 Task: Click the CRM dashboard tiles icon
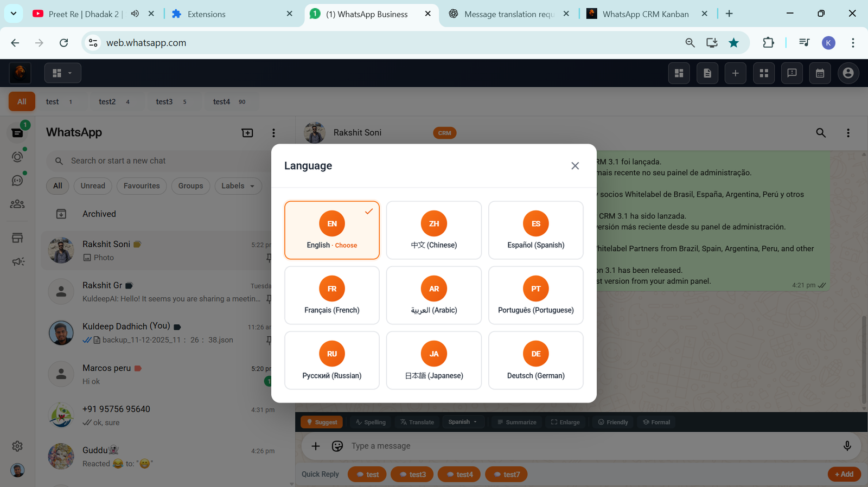point(679,73)
